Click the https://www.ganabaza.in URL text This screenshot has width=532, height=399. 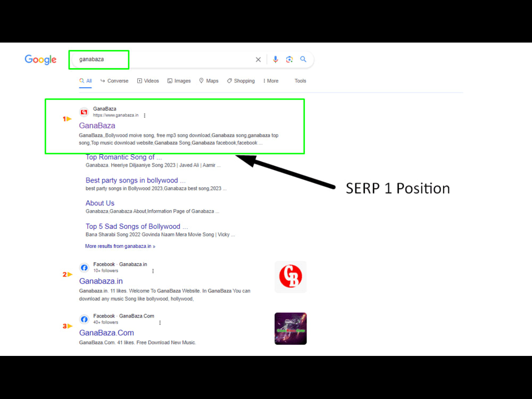point(115,115)
